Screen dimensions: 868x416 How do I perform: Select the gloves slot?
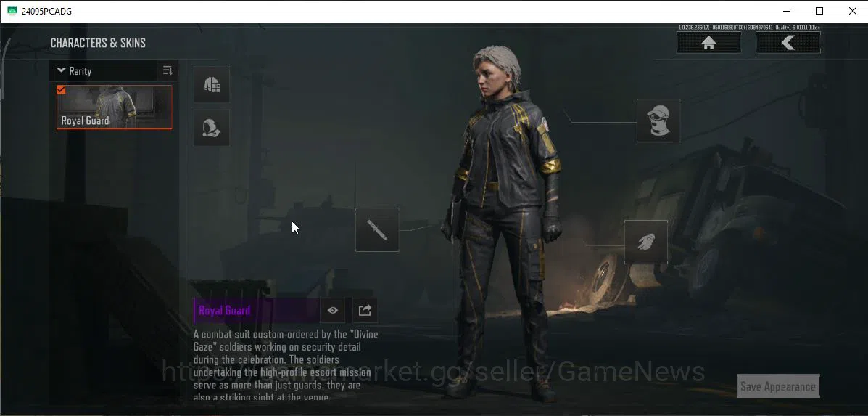646,242
